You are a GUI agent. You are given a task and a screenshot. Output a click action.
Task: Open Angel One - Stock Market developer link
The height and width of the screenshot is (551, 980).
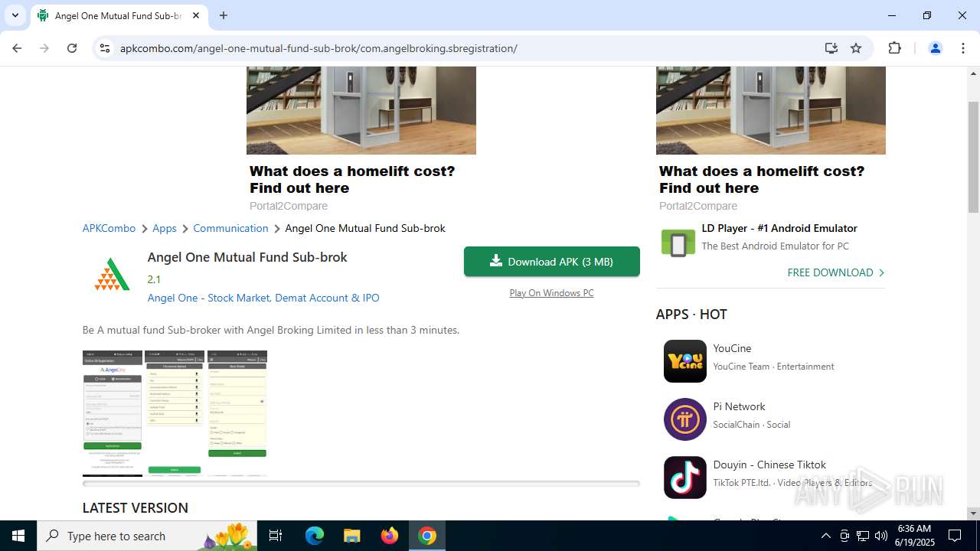(263, 298)
